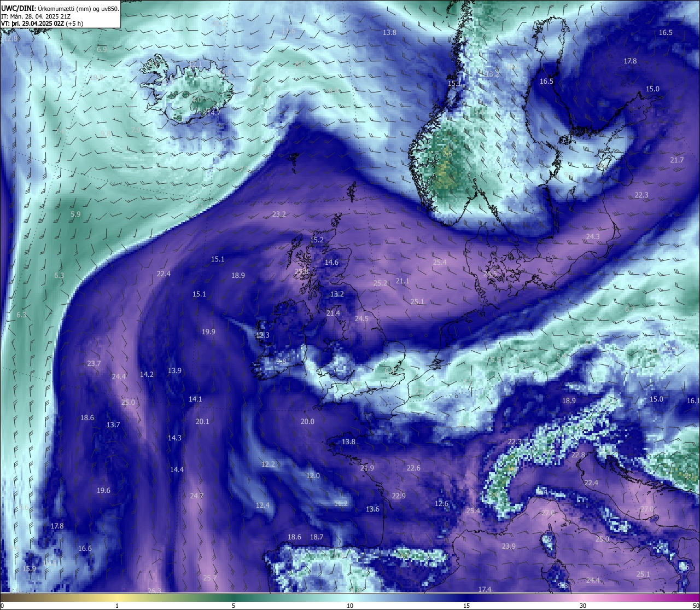The image size is (700, 610).
Task: Click the colorbar segment above the 1 mark
Action: (x=117, y=597)
